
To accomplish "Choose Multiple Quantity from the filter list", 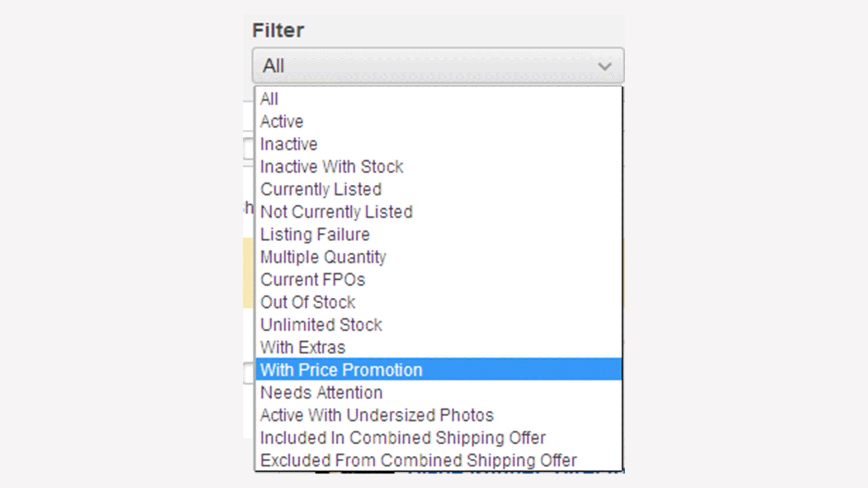I will click(323, 257).
